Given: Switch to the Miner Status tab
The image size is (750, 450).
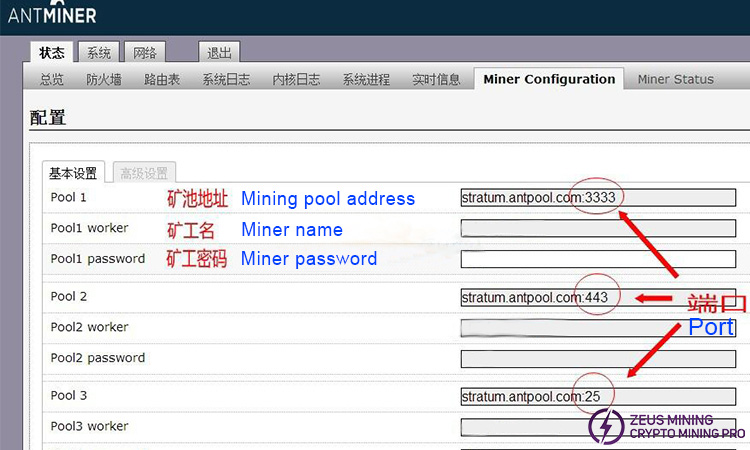Looking at the screenshot, I should (x=675, y=79).
